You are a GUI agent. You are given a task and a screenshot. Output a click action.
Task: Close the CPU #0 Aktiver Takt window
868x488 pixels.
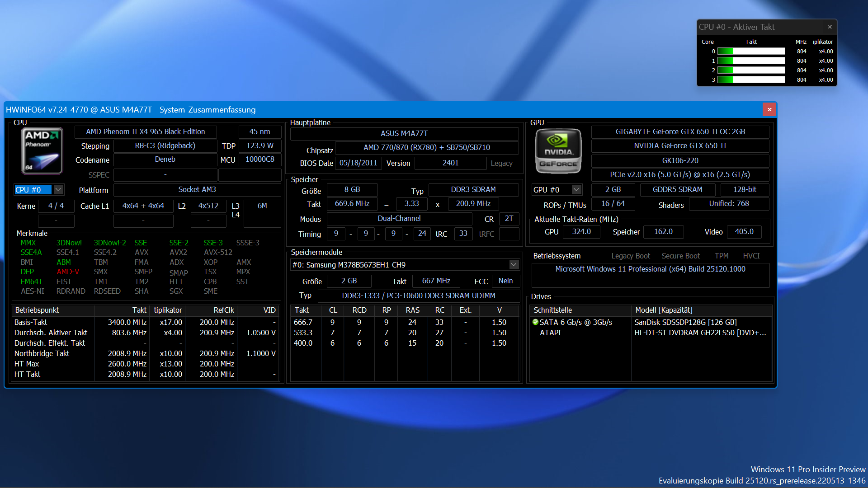pos(830,27)
